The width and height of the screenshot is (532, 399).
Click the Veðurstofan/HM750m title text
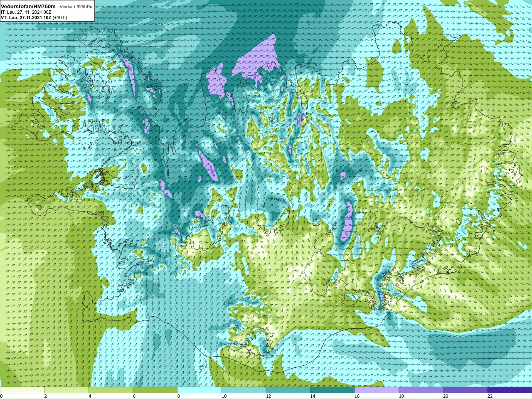[28, 7]
